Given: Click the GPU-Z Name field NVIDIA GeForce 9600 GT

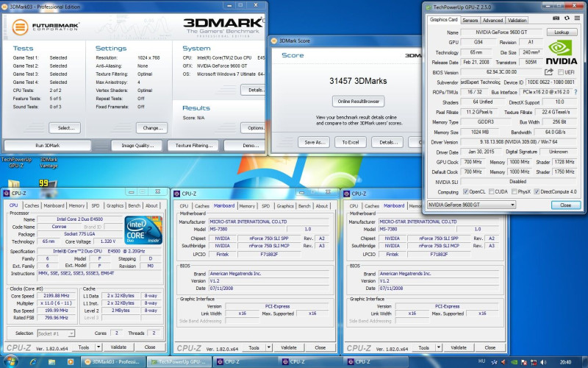Looking at the screenshot, I should tap(501, 32).
